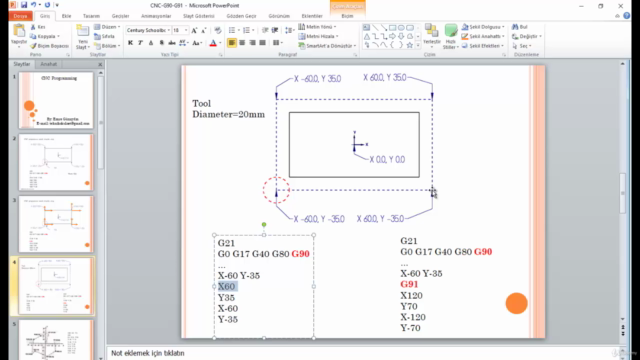
Task: Switch to Animasyonlar ribbon tab
Action: pos(156,16)
